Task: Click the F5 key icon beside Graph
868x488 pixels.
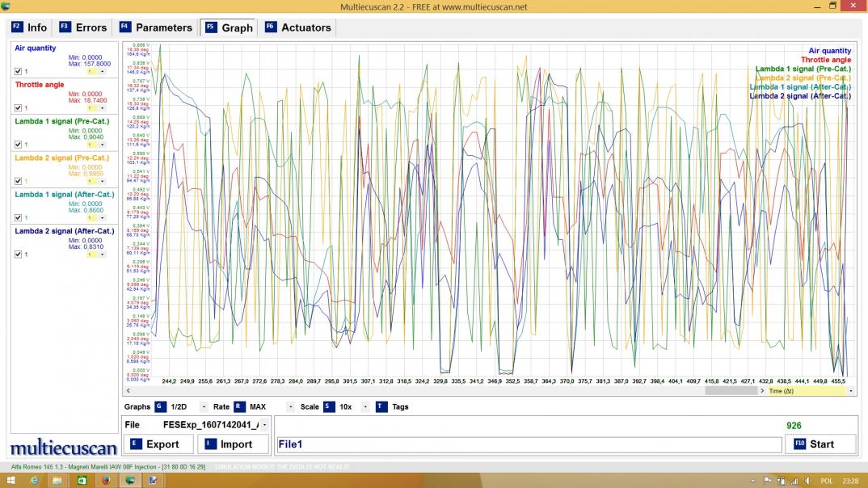Action: pyautogui.click(x=211, y=27)
